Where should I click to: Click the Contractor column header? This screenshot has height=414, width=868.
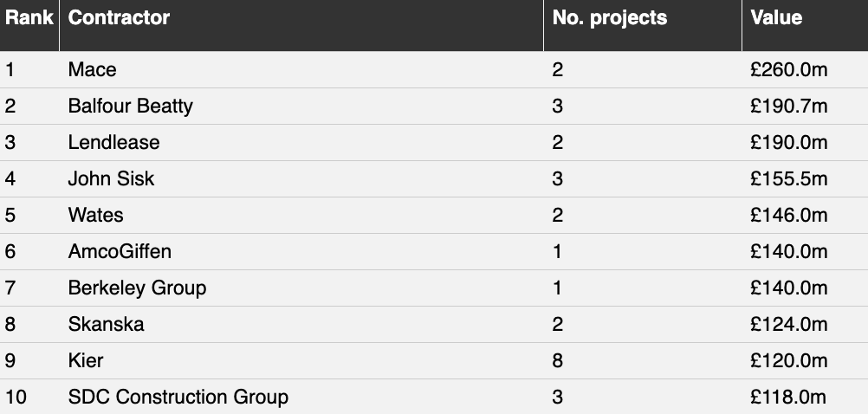pyautogui.click(x=119, y=17)
